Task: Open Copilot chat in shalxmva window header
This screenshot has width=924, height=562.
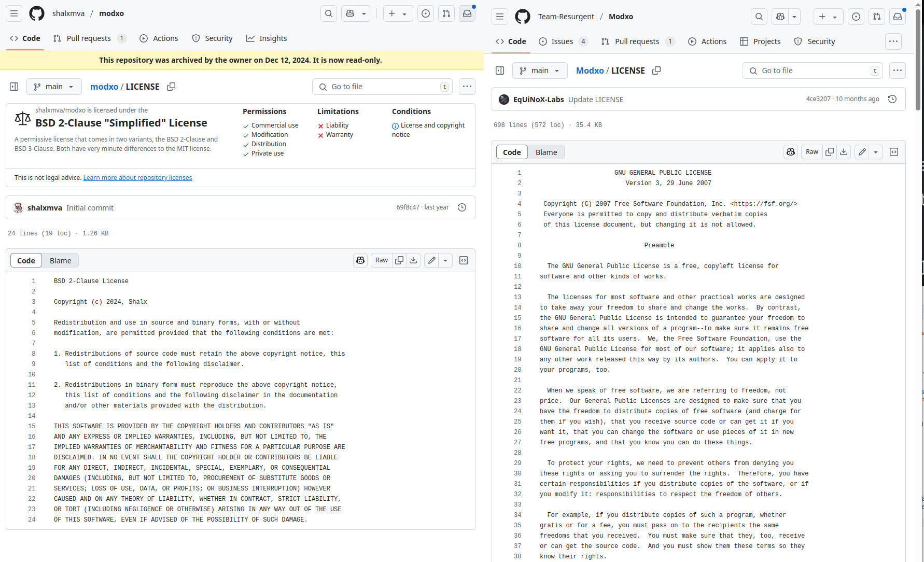Action: pyautogui.click(x=350, y=13)
